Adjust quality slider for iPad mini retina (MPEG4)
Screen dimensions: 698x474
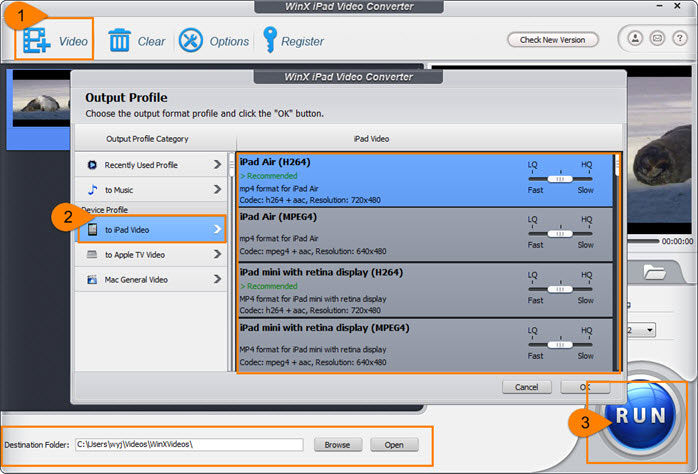tap(560, 345)
